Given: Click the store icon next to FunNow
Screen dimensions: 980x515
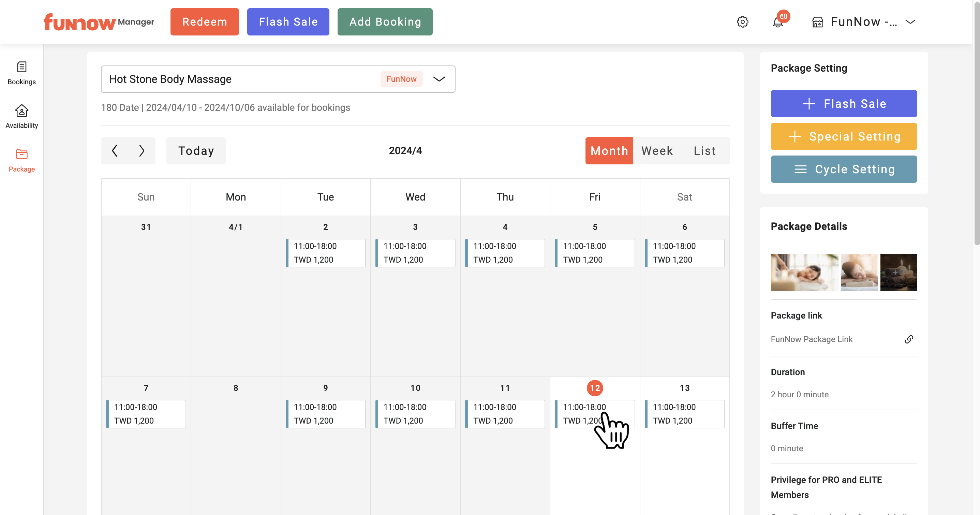Looking at the screenshot, I should 818,22.
